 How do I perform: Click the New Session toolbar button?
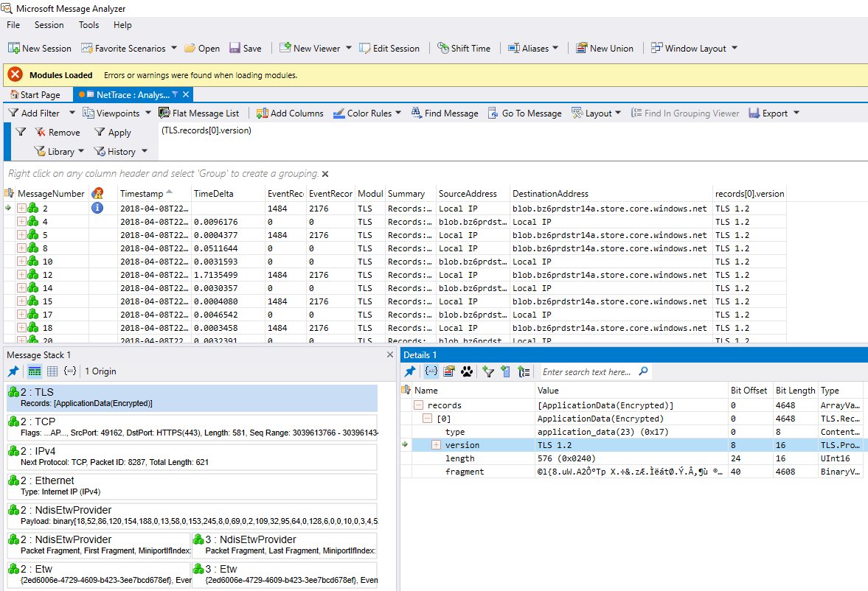pyautogui.click(x=40, y=48)
